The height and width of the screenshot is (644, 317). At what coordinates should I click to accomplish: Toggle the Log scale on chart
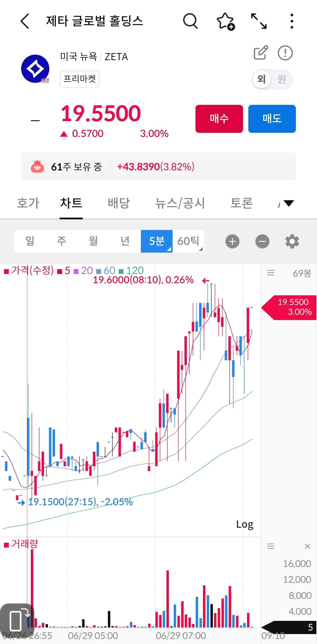245,524
